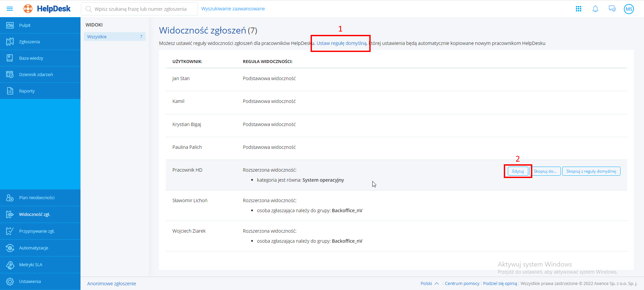Click the ticket search input field

click(x=141, y=9)
